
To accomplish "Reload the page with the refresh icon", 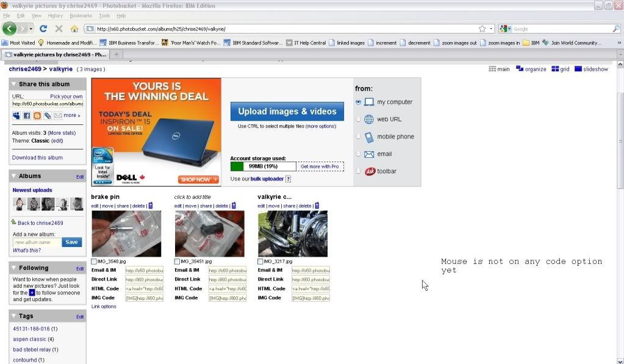I will [x=43, y=29].
